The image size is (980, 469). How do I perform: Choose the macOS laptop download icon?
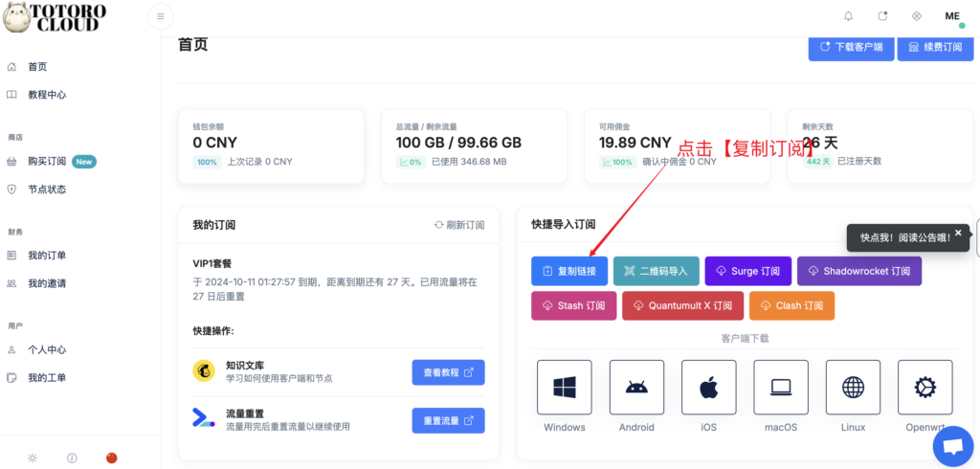click(781, 388)
